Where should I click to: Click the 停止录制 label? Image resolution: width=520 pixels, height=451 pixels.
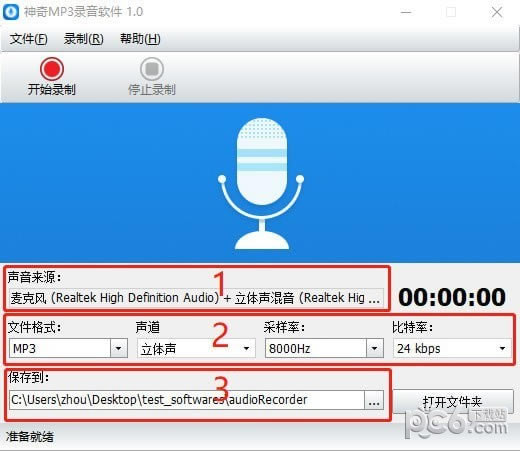[152, 90]
